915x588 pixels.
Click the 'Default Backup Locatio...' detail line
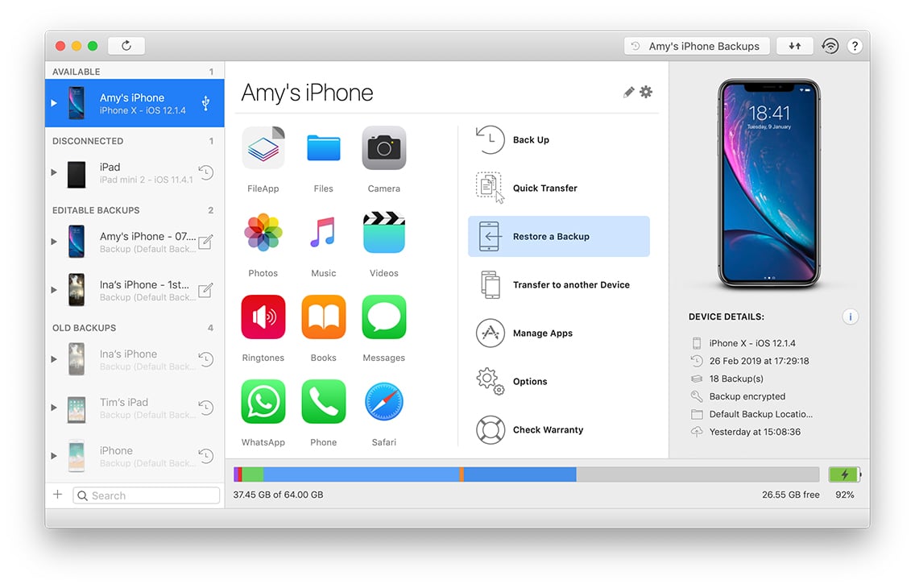[x=760, y=414]
